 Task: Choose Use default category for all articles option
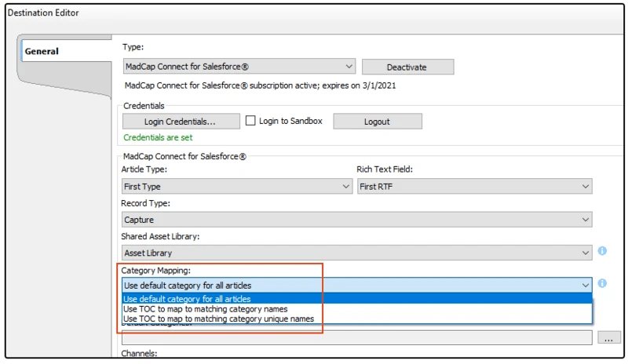357,299
